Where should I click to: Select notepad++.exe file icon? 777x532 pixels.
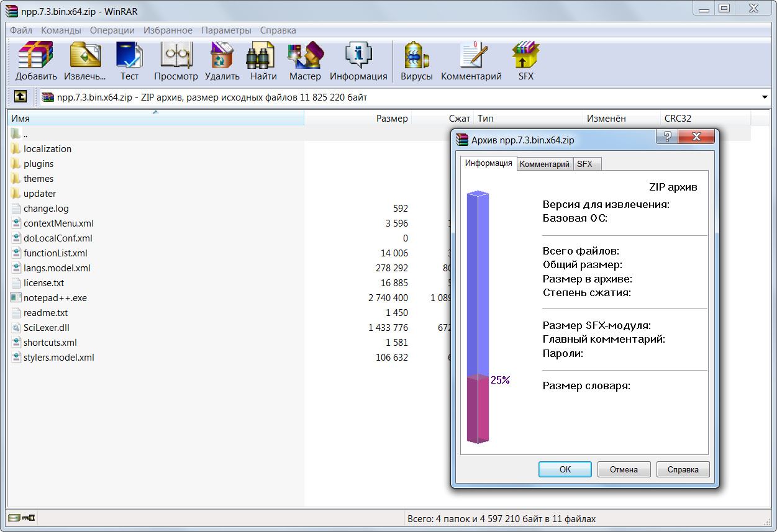[x=16, y=297]
